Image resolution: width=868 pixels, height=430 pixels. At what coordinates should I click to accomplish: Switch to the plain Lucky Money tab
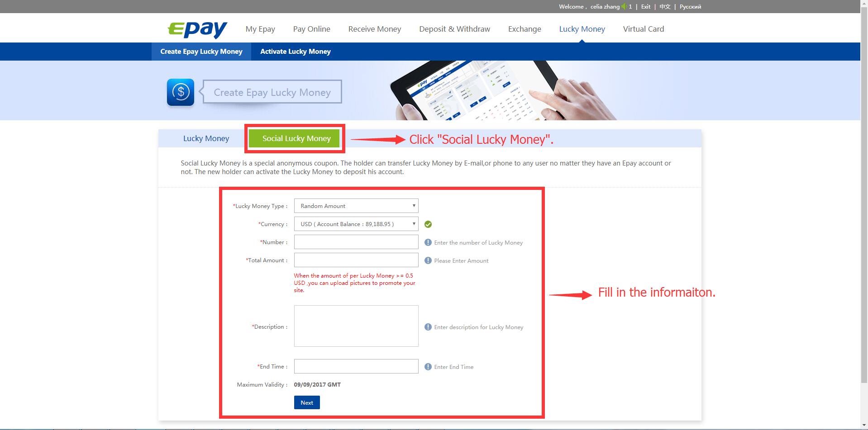click(x=206, y=138)
